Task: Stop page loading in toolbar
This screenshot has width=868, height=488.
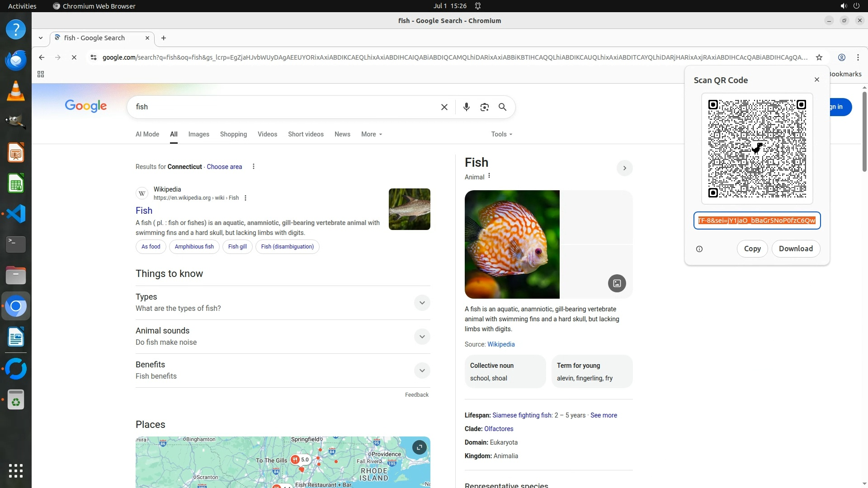Action: pos(74,57)
